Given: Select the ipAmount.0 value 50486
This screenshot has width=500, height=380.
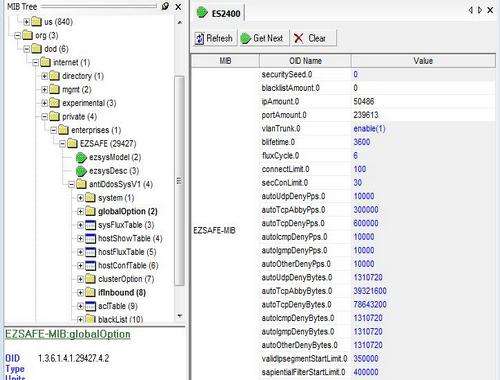Looking at the screenshot, I should click(x=364, y=101).
